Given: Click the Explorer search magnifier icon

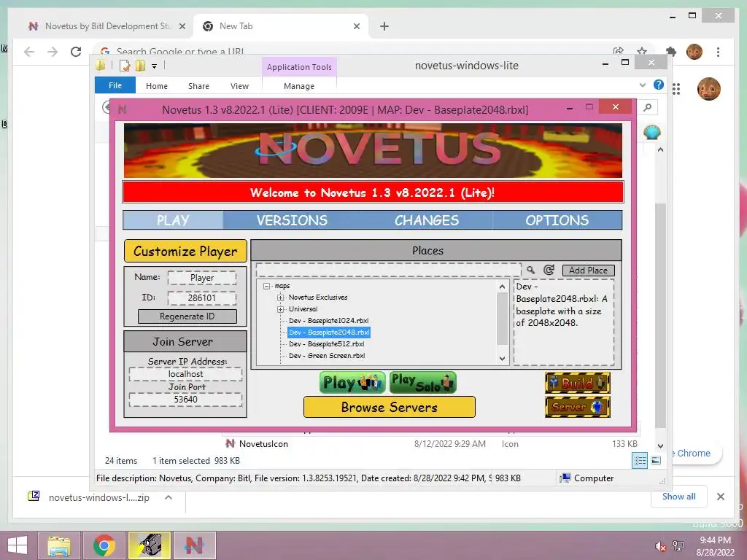Looking at the screenshot, I should coord(648,108).
